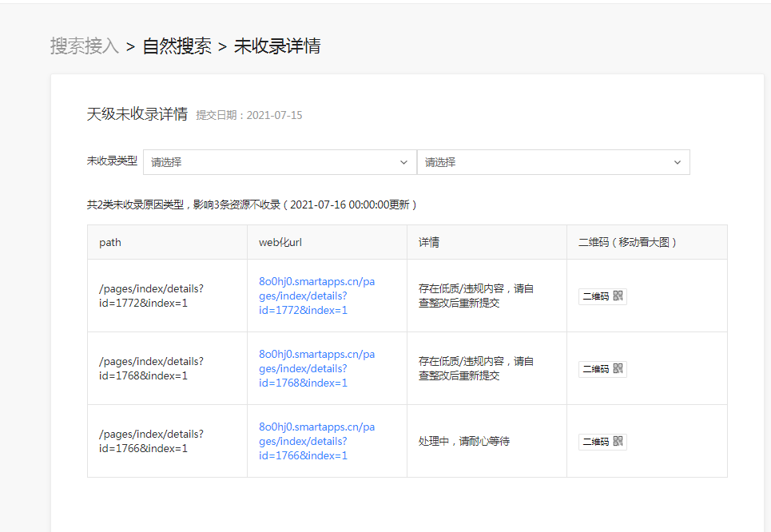
Task: Click path cell /pages/index/details?id=1772
Action: point(151,296)
